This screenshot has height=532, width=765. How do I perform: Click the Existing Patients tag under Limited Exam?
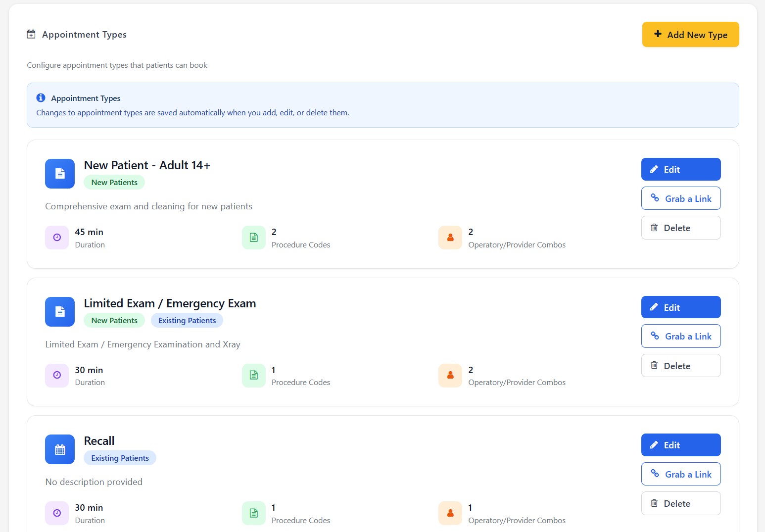[x=187, y=321]
